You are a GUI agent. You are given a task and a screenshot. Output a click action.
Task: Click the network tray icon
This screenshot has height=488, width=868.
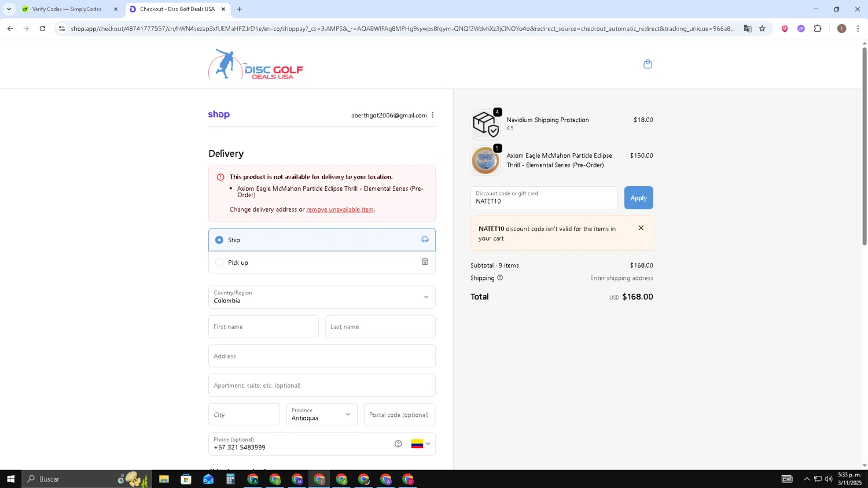pos(818,479)
